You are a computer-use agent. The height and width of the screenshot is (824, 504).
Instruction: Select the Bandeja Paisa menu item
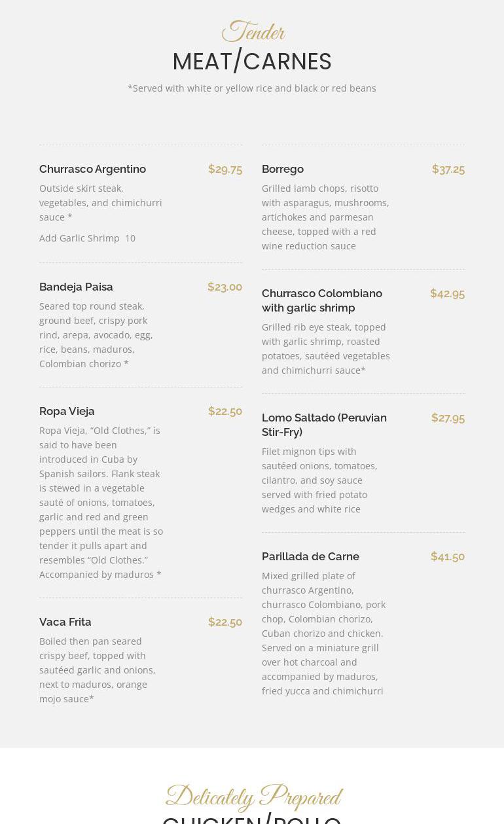coord(76,287)
